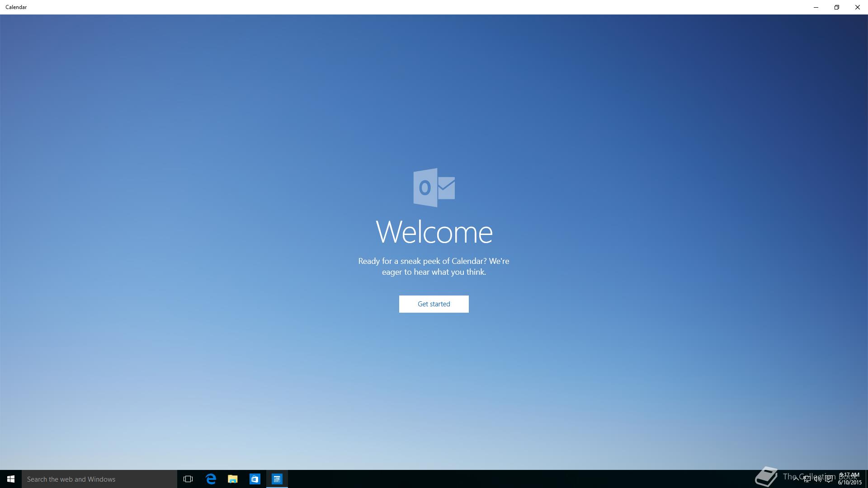The height and width of the screenshot is (488, 868).
Task: Open the Store app from the taskbar
Action: pyautogui.click(x=255, y=479)
